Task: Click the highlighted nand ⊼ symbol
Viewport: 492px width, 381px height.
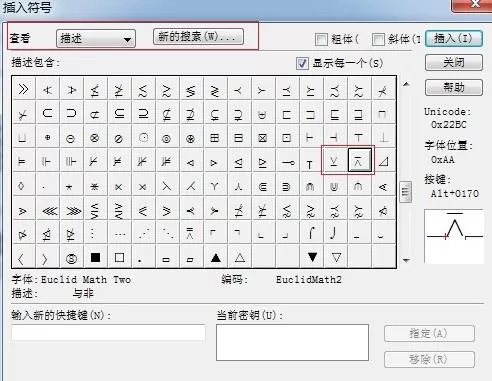Action: click(x=359, y=160)
